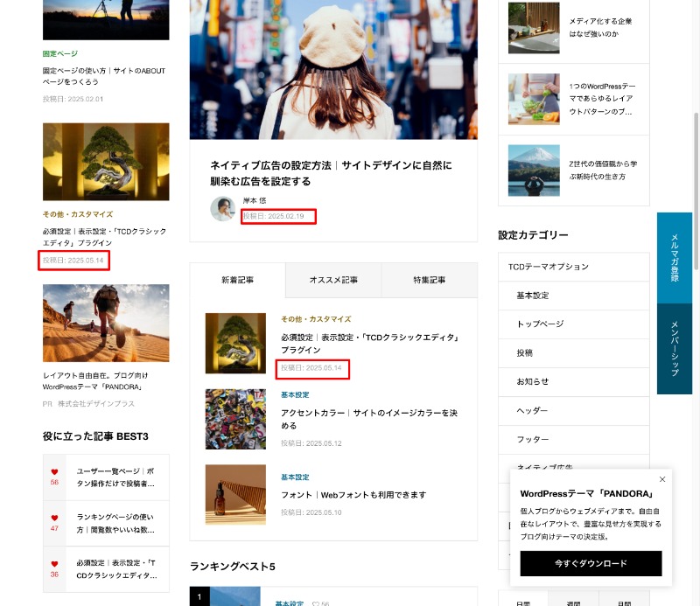Click the date 投稿日: 2025.02.19
The width and height of the screenshot is (700, 606).
(273, 216)
